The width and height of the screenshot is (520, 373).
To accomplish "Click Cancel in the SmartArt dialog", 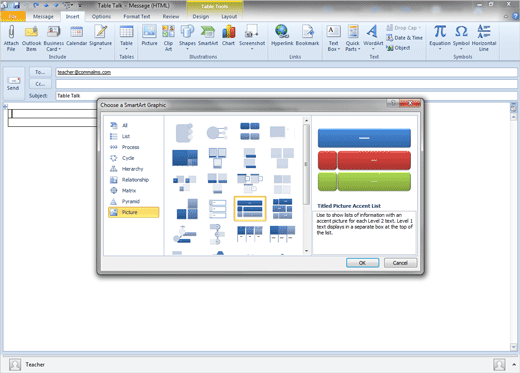I will click(400, 263).
